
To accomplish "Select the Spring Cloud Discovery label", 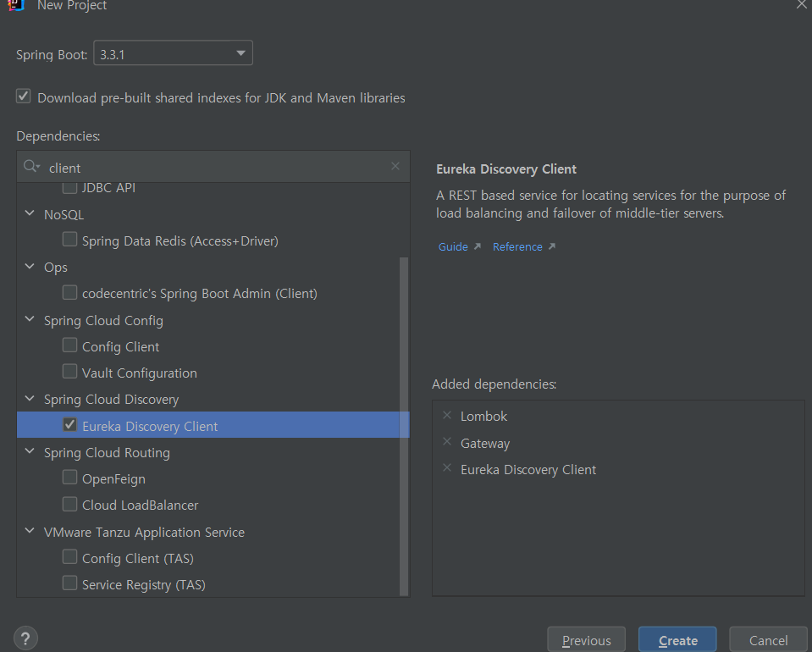I will click(x=111, y=400).
